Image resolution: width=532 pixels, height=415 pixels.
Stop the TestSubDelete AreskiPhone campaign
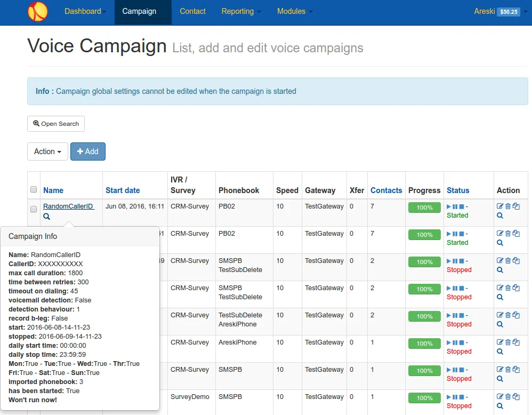click(x=462, y=315)
